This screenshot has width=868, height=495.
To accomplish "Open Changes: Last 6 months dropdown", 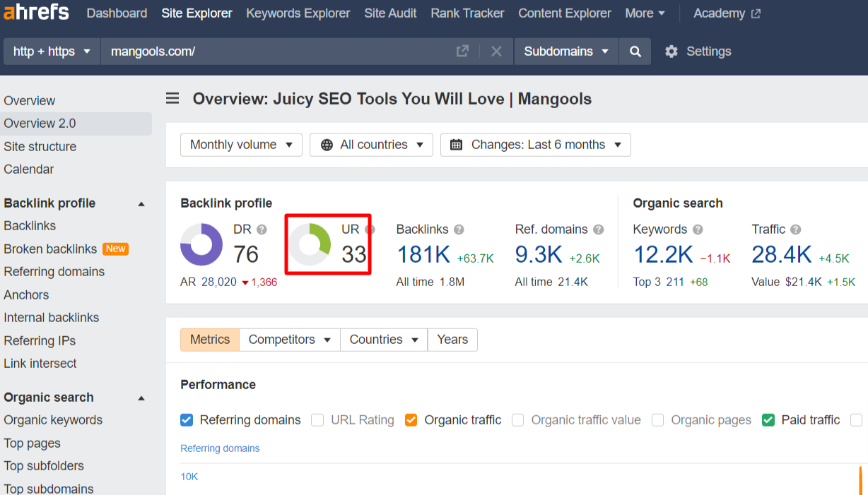I will [535, 145].
